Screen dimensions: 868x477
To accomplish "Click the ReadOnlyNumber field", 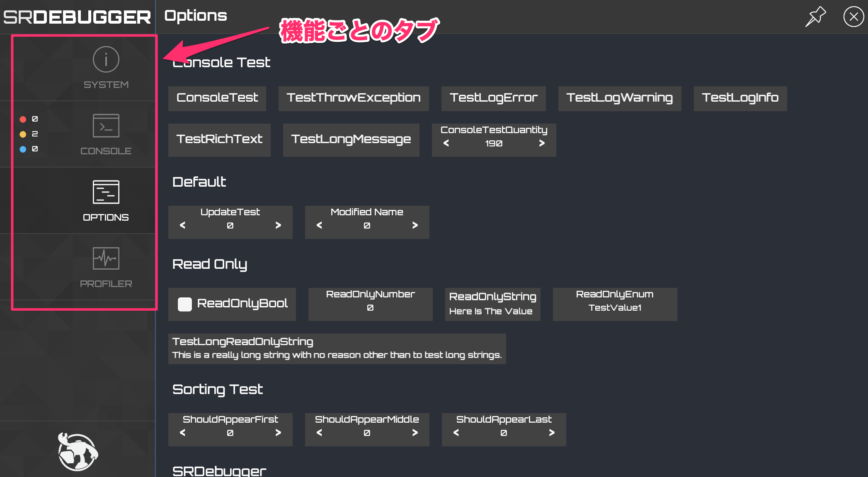I will click(371, 304).
